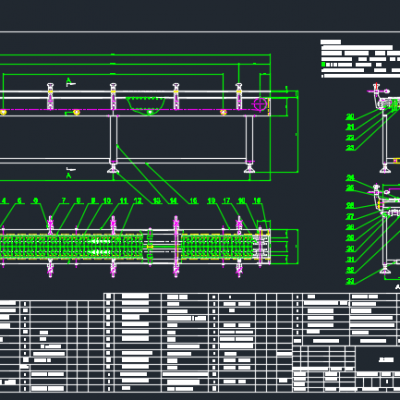The height and width of the screenshot is (400, 400).
Task: Pick the magenta drive roller circle
Action: (x=260, y=104)
